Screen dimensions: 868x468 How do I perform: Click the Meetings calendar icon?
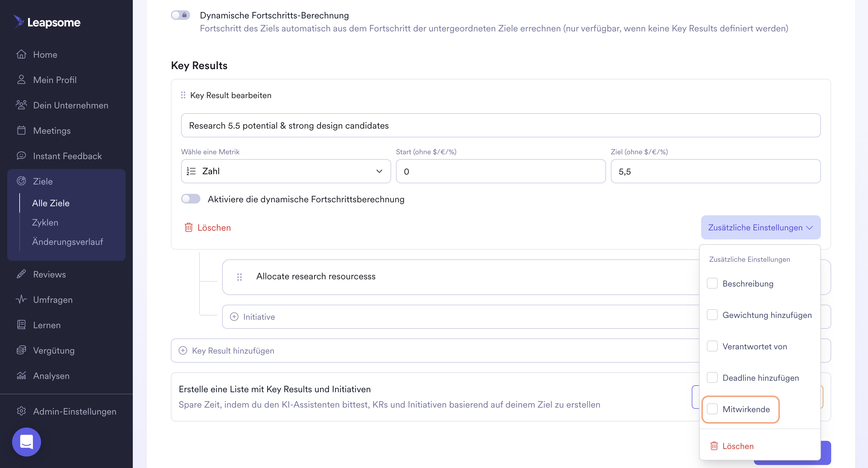(x=21, y=130)
